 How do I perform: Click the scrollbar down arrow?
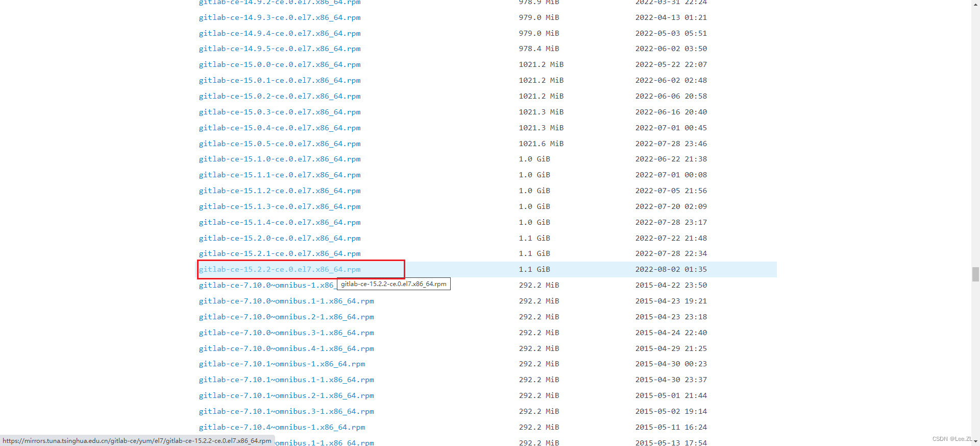[975, 442]
